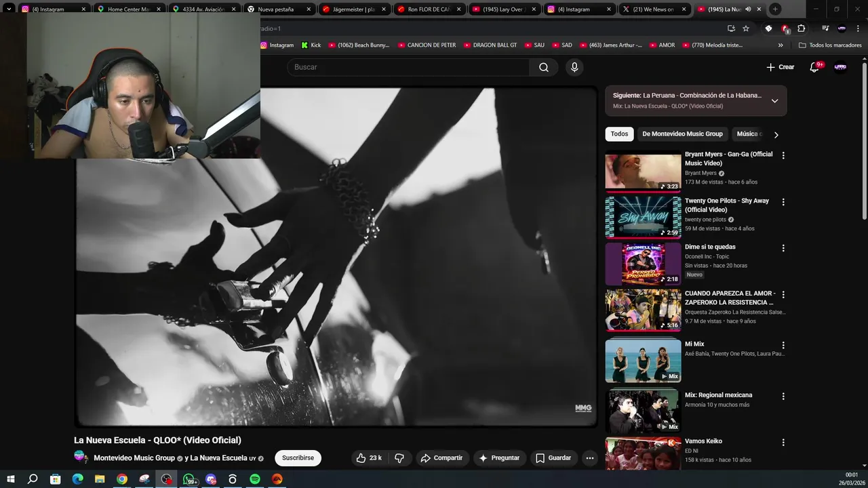Click the Preguntar button
Image resolution: width=868 pixels, height=488 pixels.
click(499, 458)
